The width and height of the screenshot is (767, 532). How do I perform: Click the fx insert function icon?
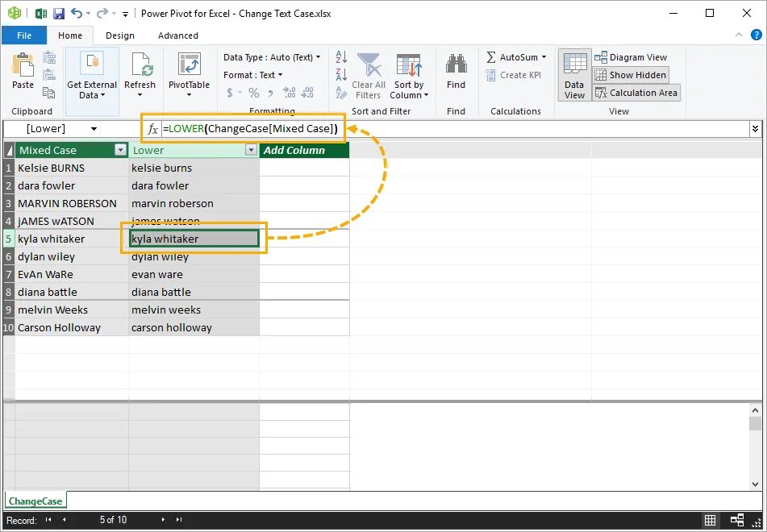[x=153, y=129]
